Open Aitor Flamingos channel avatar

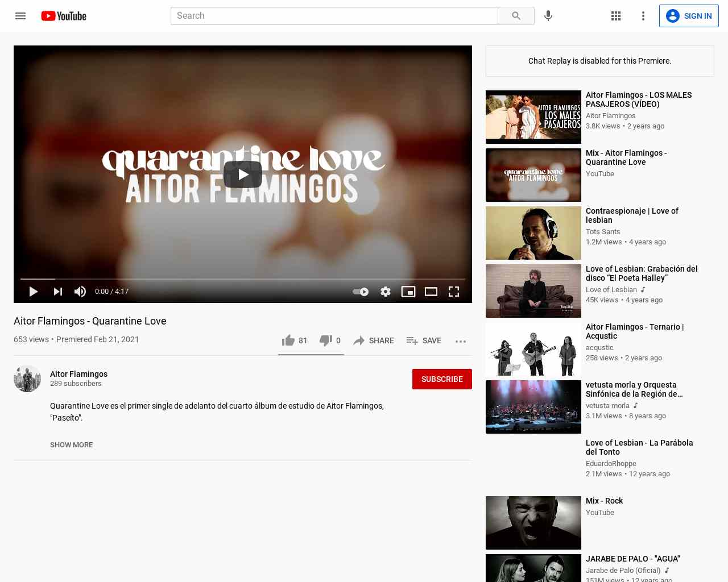tap(27, 379)
